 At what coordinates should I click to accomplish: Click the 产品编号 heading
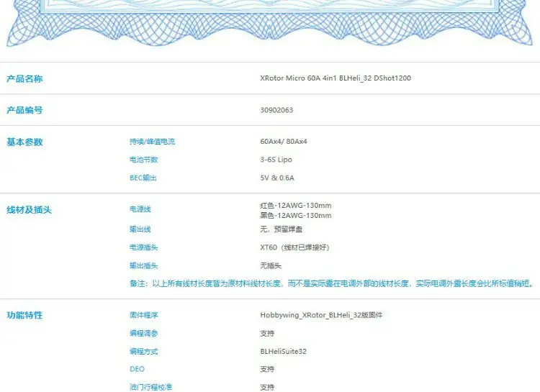[24, 110]
